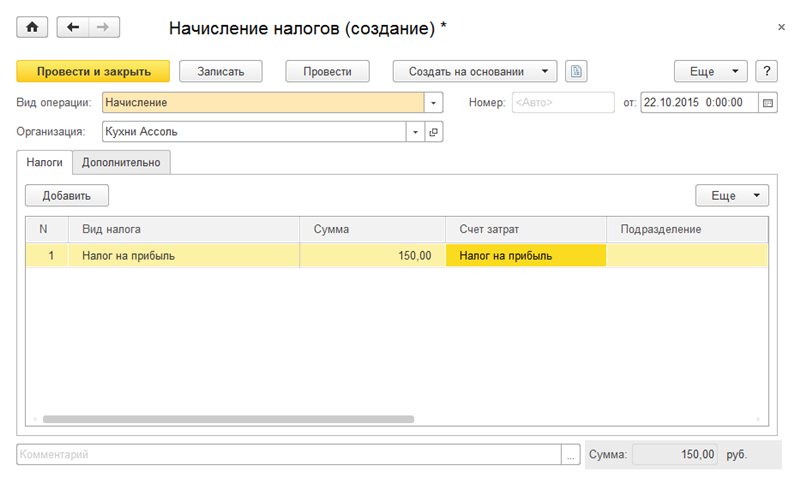Go back with the left arrow
This screenshot has width=800, height=477.
coord(73,28)
